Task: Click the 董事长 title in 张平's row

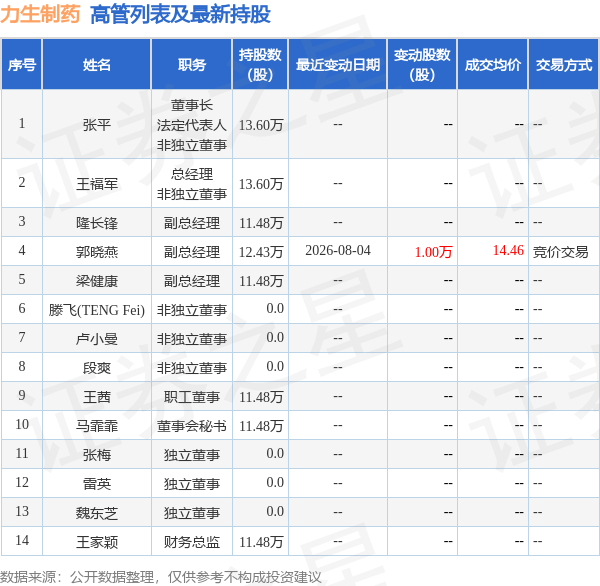Action: click(192, 105)
